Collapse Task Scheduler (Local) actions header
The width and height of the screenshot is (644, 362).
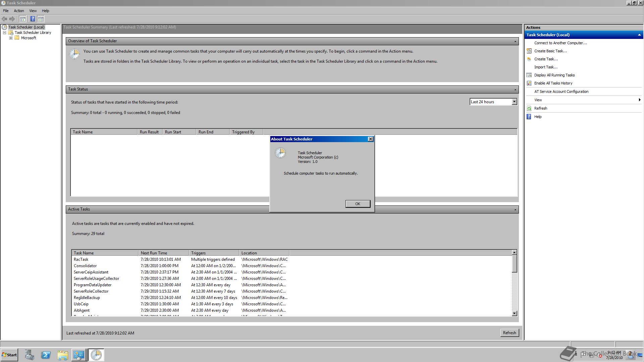coord(639,35)
